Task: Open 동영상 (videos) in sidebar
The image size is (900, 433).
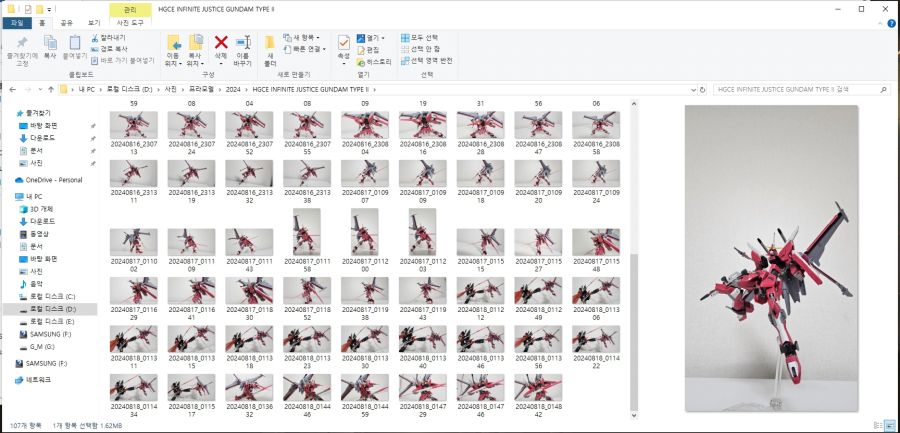Action: [x=34, y=234]
